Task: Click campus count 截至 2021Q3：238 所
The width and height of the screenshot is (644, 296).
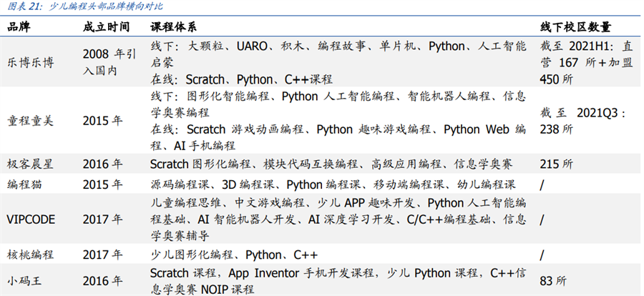Action: click(583, 121)
